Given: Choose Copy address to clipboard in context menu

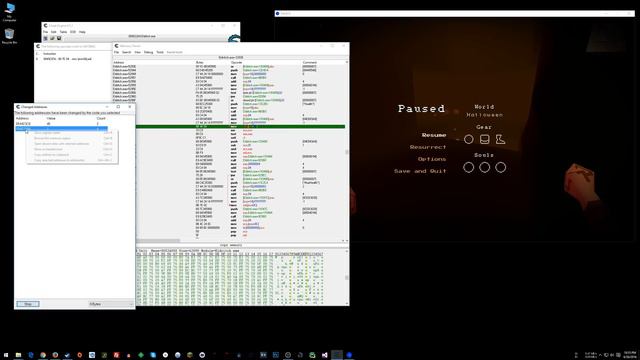Looking at the screenshot, I should coord(73,155).
